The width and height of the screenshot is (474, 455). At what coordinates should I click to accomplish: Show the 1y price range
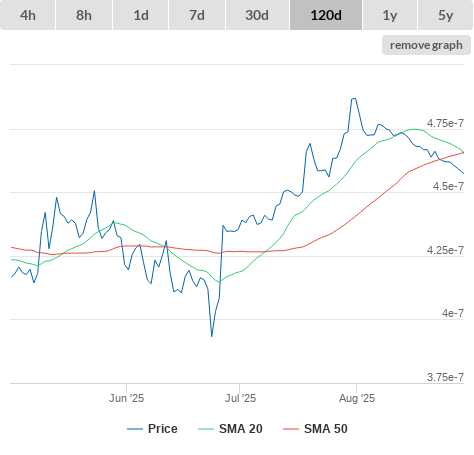[390, 15]
